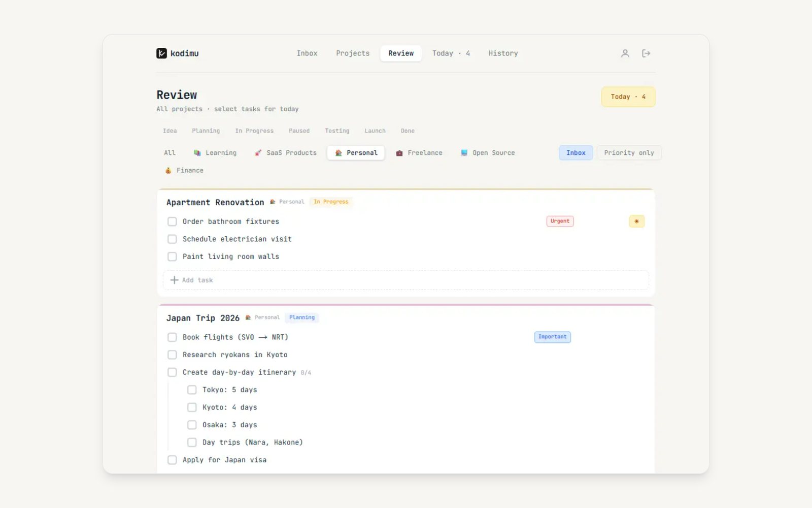Filter by Idea status

[x=170, y=131]
